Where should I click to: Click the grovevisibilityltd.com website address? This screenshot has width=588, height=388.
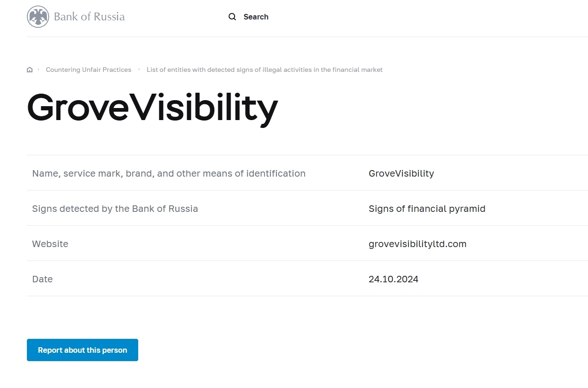point(417,244)
